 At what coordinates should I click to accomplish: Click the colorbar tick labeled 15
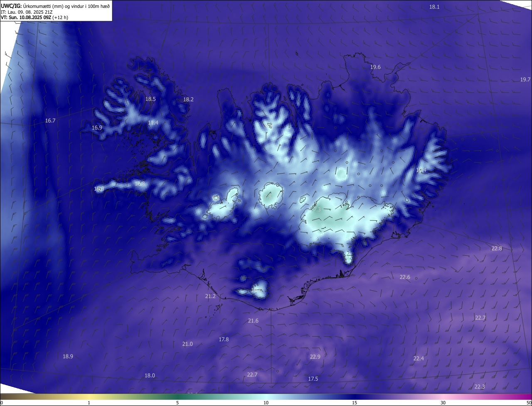click(355, 403)
